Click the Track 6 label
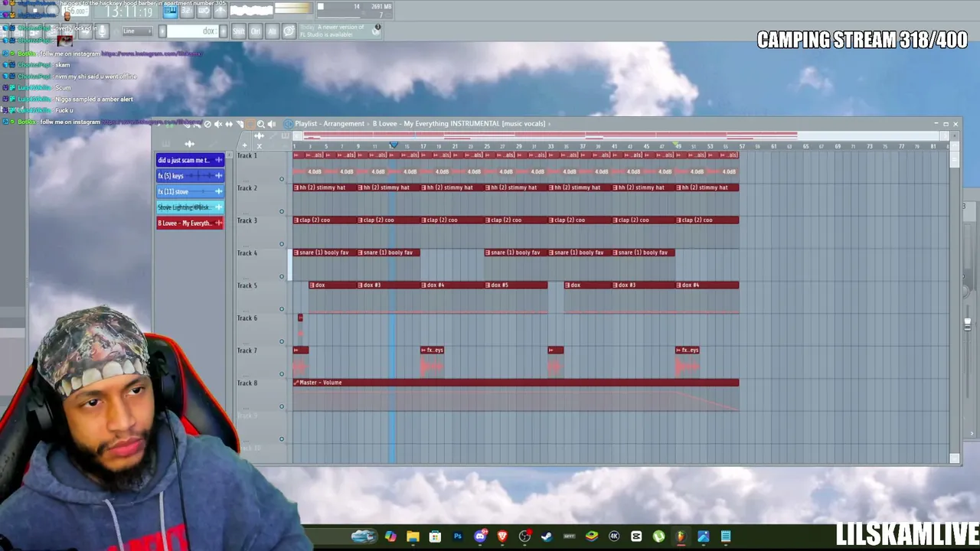This screenshot has width=980, height=551. pyautogui.click(x=247, y=318)
